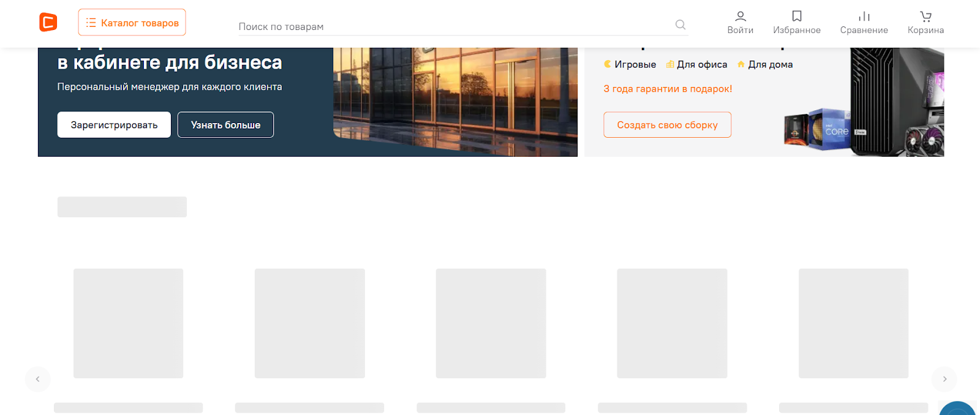Click the search magnifier icon
The image size is (980, 415).
pos(680,24)
